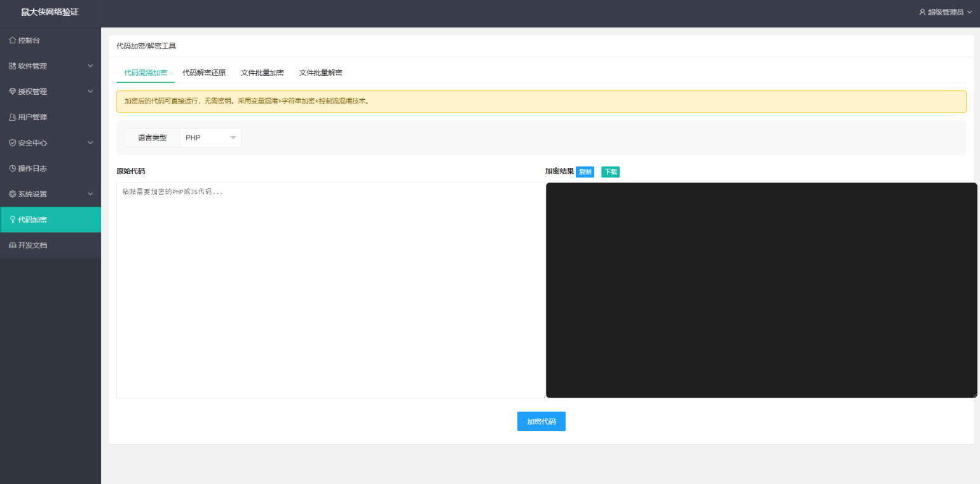This screenshot has width=980, height=484.
Task: Open the 文件批量解密 tab
Action: tap(320, 73)
